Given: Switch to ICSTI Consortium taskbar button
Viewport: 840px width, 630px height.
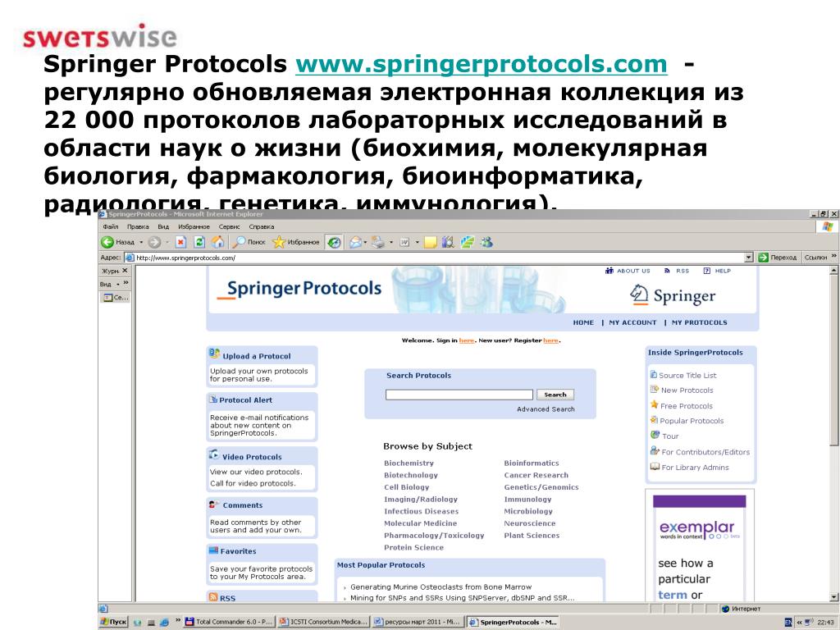Looking at the screenshot, I should click(323, 622).
